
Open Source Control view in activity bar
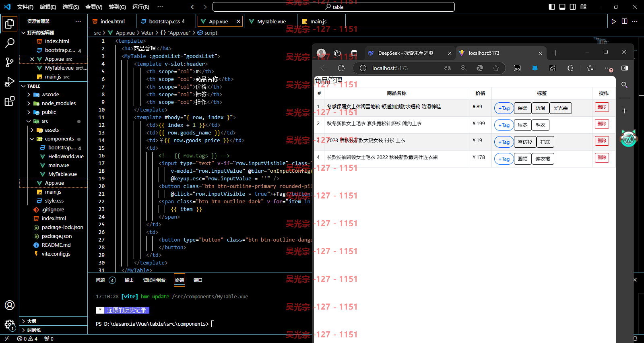tap(9, 62)
